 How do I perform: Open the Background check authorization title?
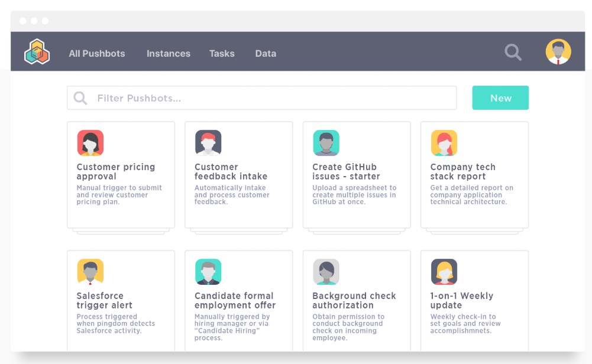(354, 300)
